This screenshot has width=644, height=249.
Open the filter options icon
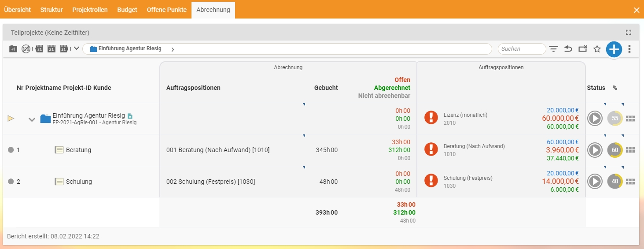click(553, 49)
